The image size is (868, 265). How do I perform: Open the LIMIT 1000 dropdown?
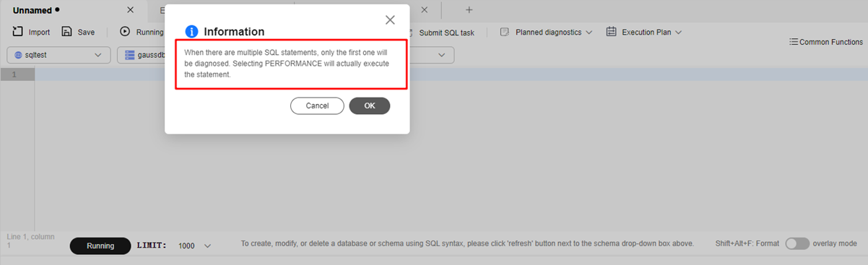(x=208, y=246)
